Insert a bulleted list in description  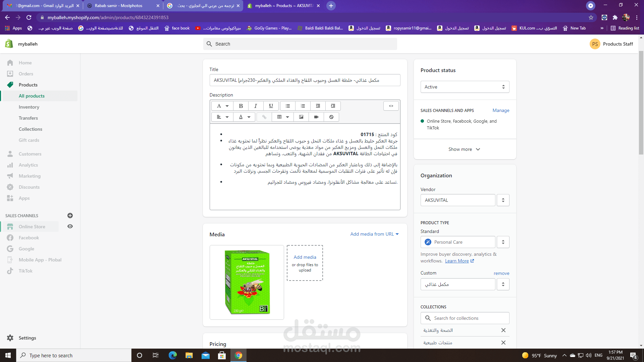coord(288,106)
